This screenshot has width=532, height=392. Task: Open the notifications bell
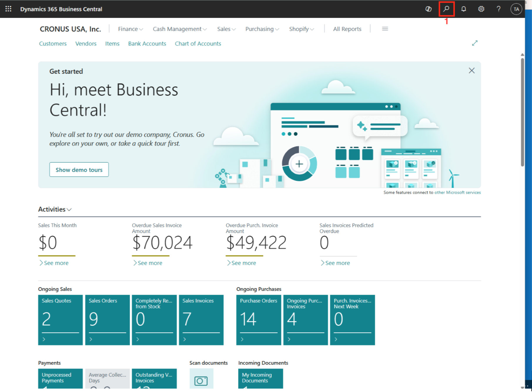click(x=464, y=9)
